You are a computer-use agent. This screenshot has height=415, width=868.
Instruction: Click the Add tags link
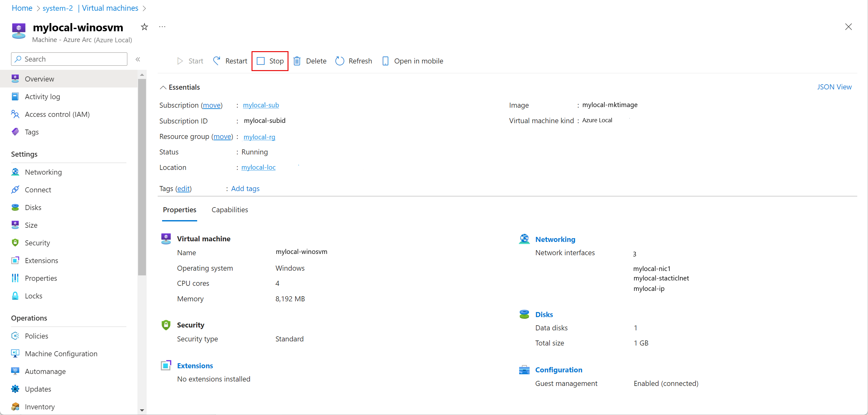[x=245, y=189]
